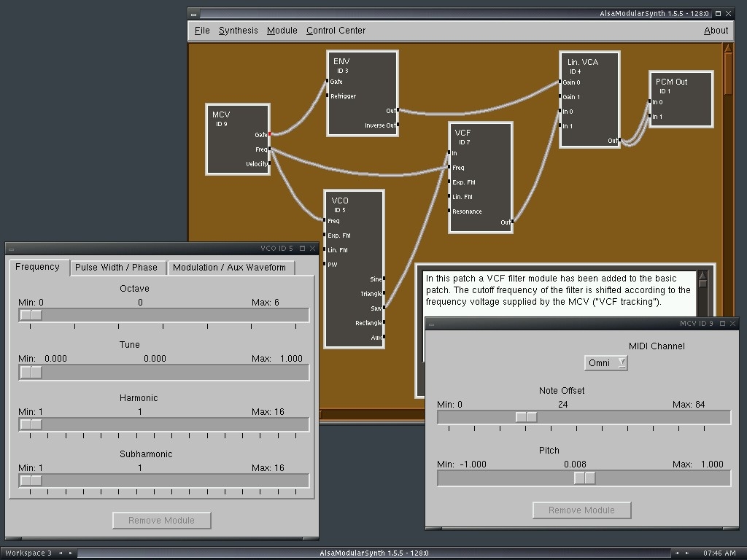Image resolution: width=747 pixels, height=560 pixels.
Task: Click Remove Module in VCO window
Action: pyautogui.click(x=161, y=520)
